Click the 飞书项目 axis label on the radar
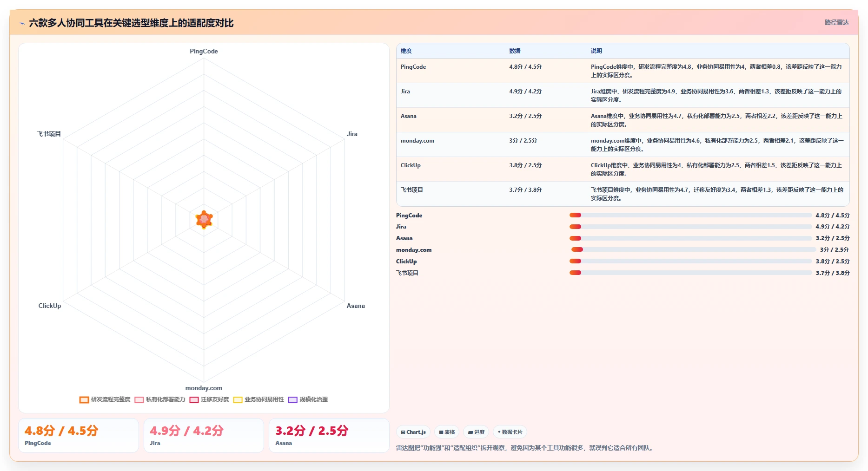Viewport: 868px width, 471px height. point(49,134)
